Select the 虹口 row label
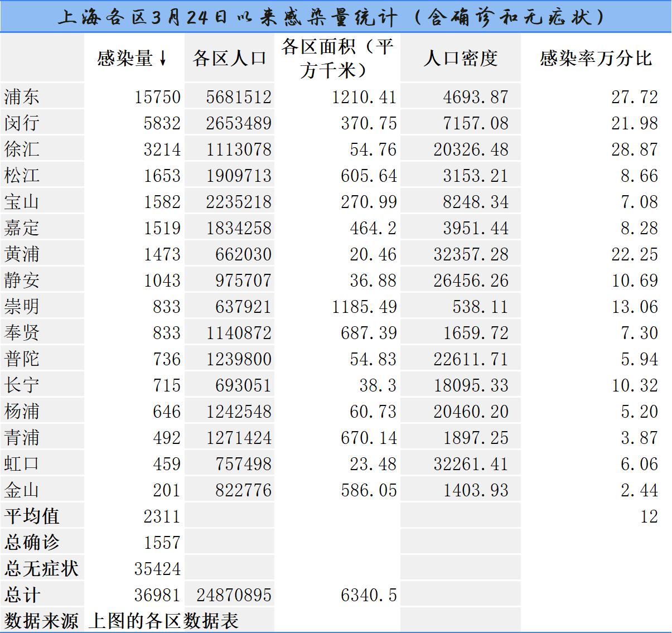Screen dimensions: 672x633 coord(22,464)
